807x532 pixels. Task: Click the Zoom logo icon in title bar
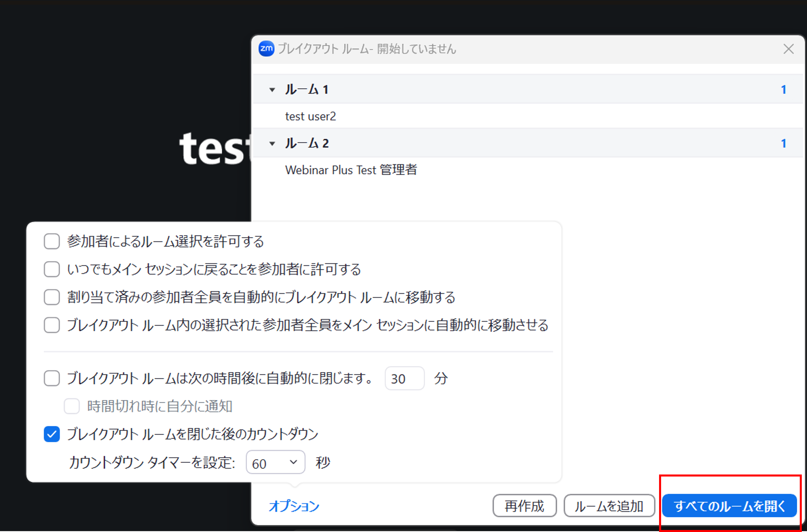coord(266,49)
